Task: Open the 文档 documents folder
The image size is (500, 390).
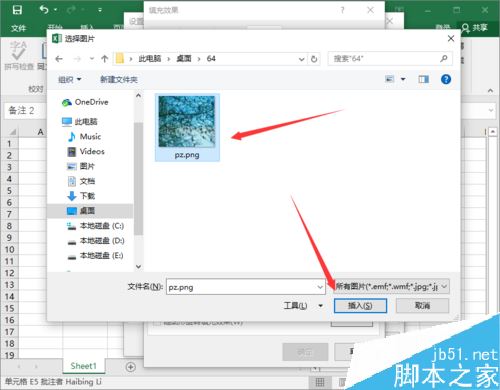Action: pos(81,181)
